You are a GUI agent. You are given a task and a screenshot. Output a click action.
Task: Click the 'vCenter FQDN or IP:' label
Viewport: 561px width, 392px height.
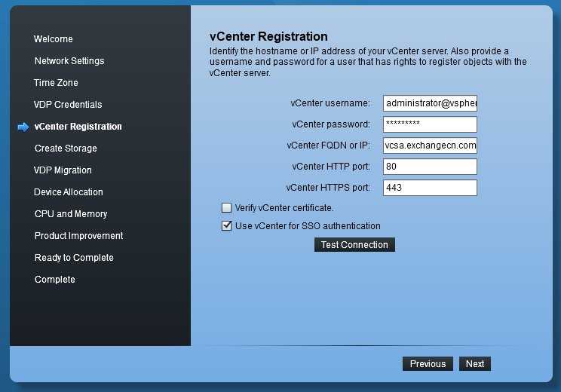329,145
